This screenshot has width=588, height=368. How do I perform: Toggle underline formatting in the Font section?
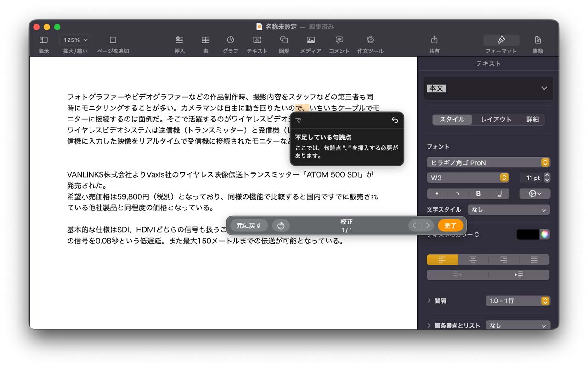pos(499,193)
